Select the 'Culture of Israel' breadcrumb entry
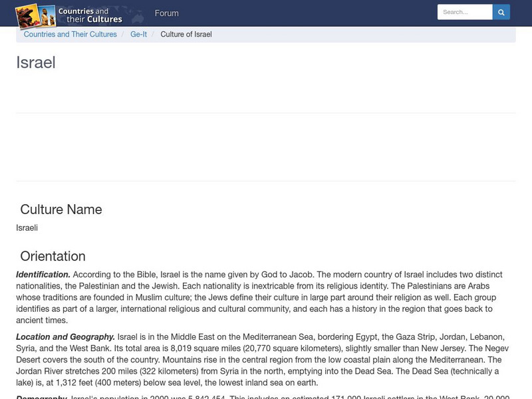Image resolution: width=532 pixels, height=399 pixels. 185,34
